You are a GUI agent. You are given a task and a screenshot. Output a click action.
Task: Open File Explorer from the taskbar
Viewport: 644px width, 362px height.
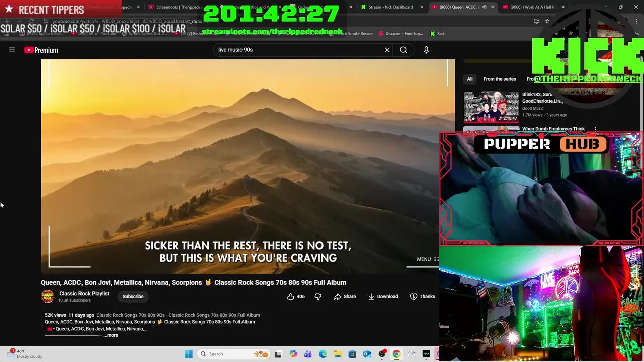338,354
